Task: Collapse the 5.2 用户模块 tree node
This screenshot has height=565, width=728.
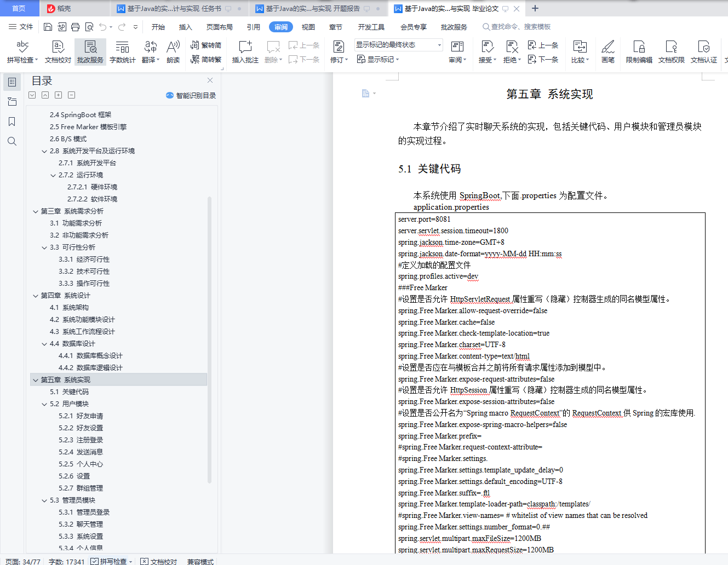Action: 44,404
